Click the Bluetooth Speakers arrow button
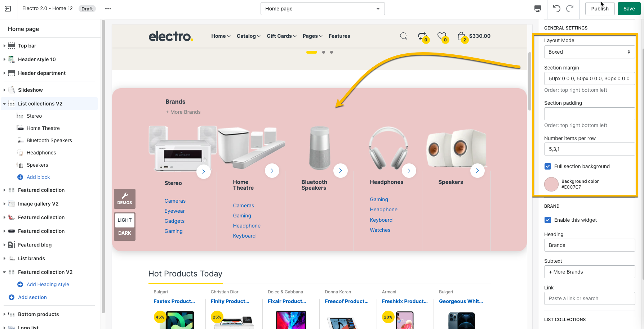Image resolution: width=644 pixels, height=329 pixels. [x=341, y=171]
